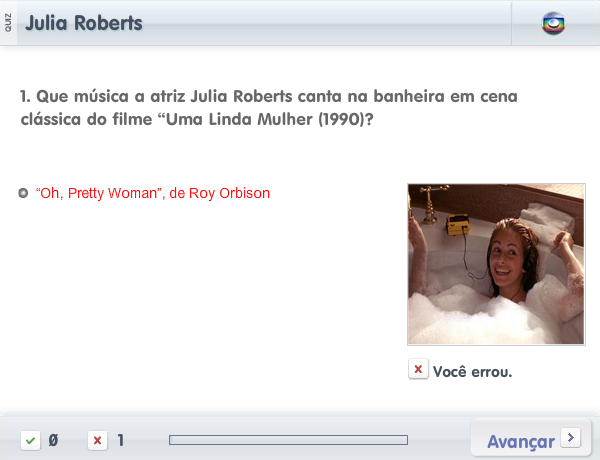Click the red X wrong-answers counter icon
The height and width of the screenshot is (460, 600).
[x=98, y=440]
